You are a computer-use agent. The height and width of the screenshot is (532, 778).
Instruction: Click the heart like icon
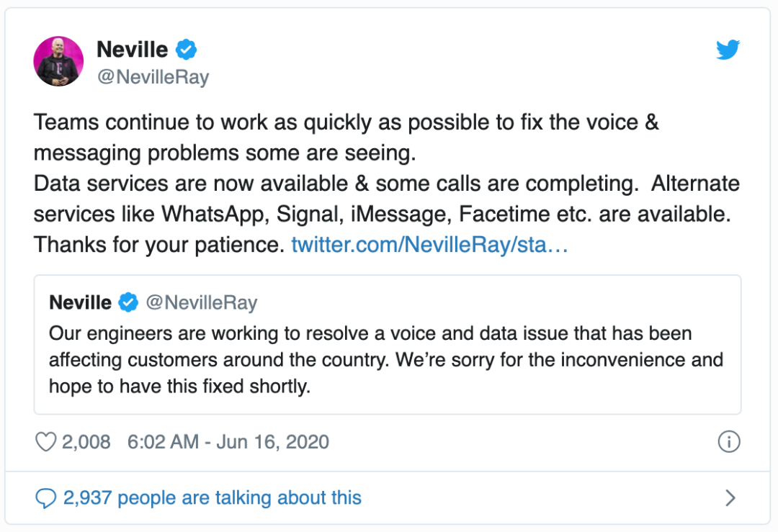click(45, 442)
